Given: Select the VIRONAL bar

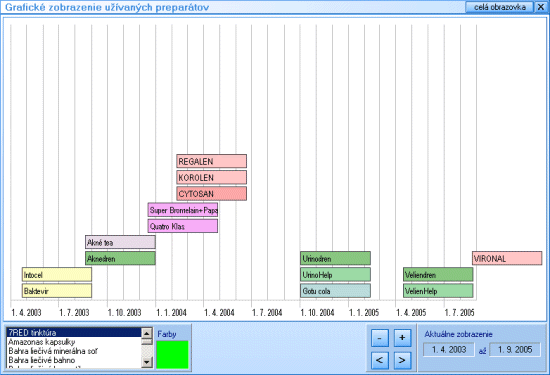Looking at the screenshot, I should point(507,259).
